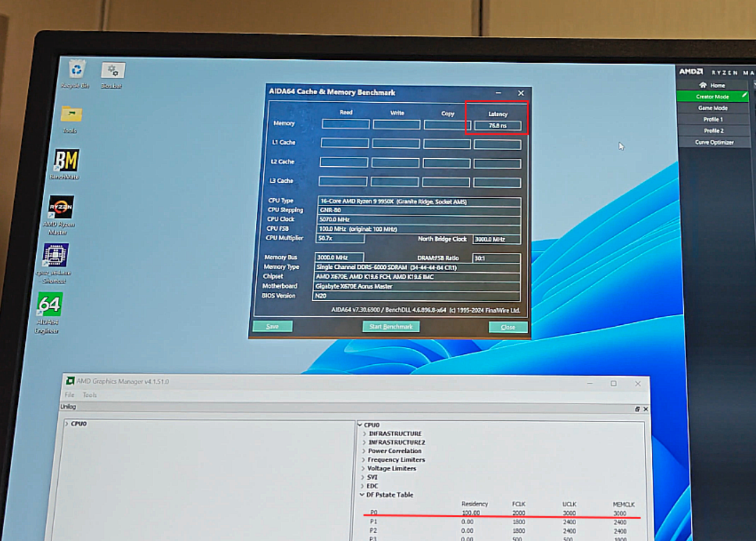Open the CPU-Z desktop shortcut

coord(56,255)
